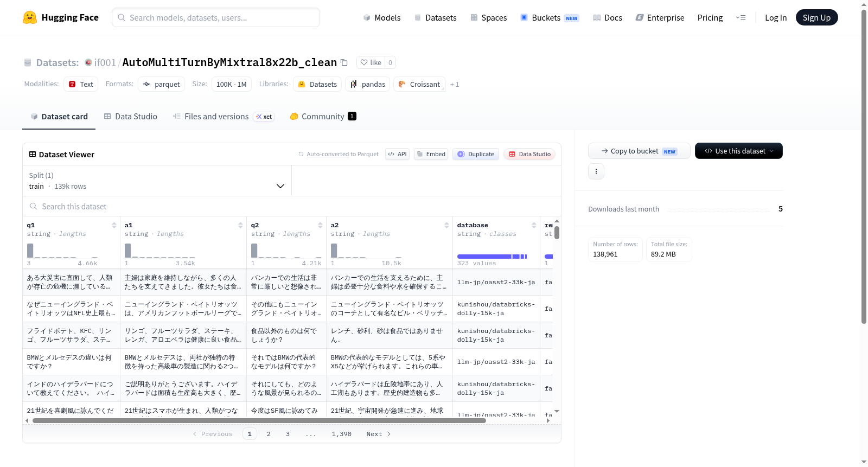Click the database classes distribution bar
868x467 pixels.
pos(492,256)
